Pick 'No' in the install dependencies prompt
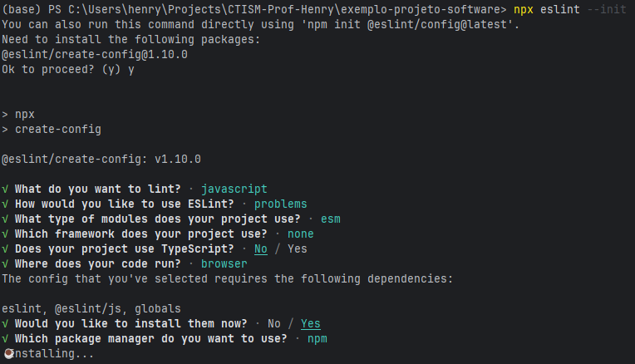 pos(274,323)
